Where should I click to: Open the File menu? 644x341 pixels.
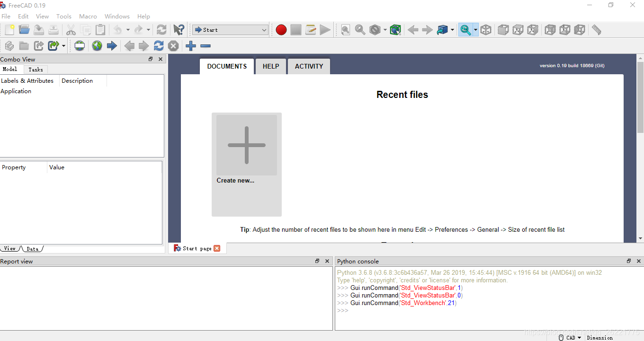tap(6, 16)
